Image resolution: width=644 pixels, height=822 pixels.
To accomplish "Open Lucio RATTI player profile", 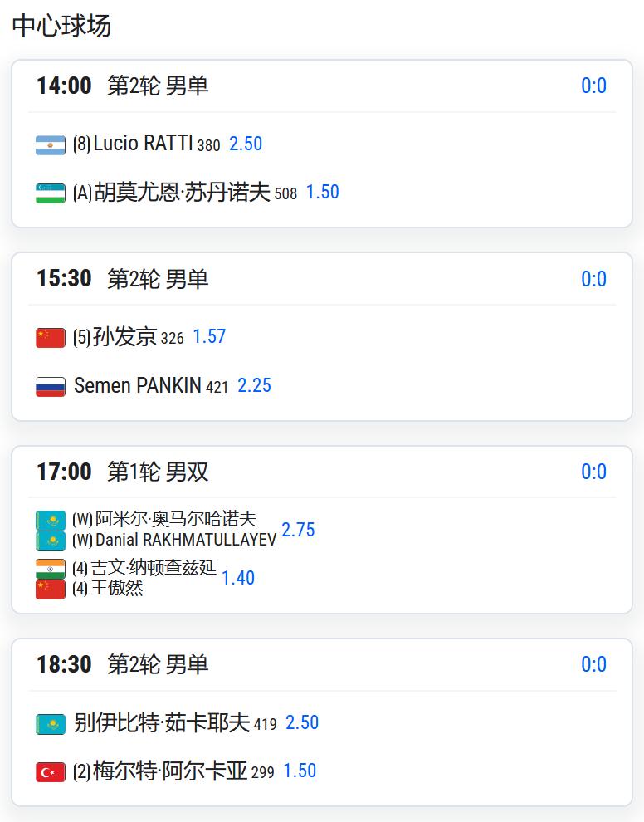I will click(143, 143).
